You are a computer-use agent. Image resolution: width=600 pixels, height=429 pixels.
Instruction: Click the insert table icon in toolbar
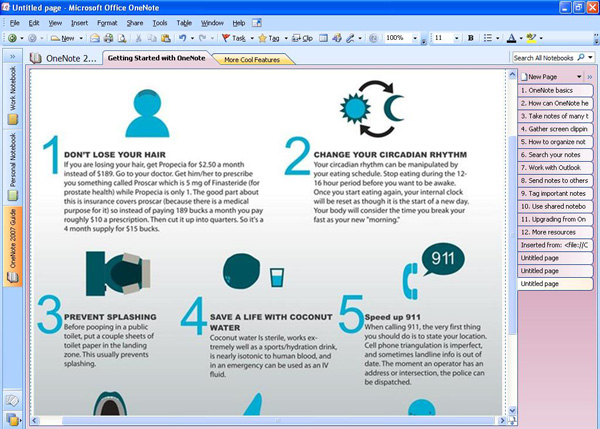(x=323, y=38)
